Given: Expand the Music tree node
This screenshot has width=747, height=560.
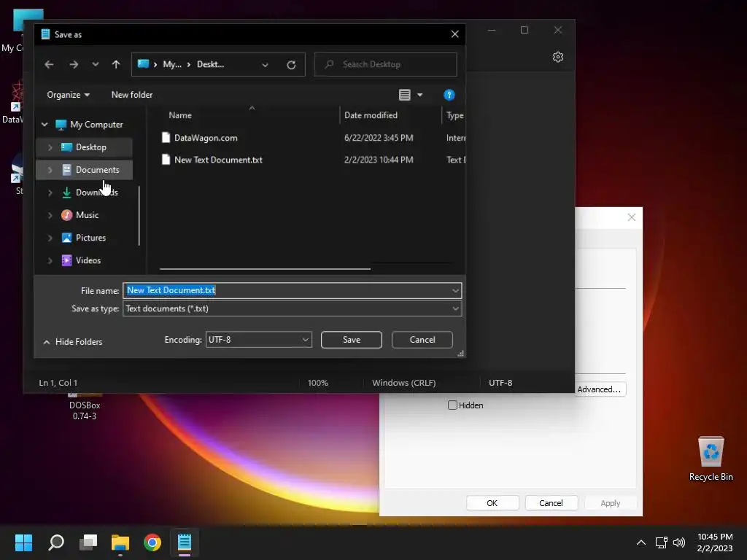Looking at the screenshot, I should pos(50,215).
